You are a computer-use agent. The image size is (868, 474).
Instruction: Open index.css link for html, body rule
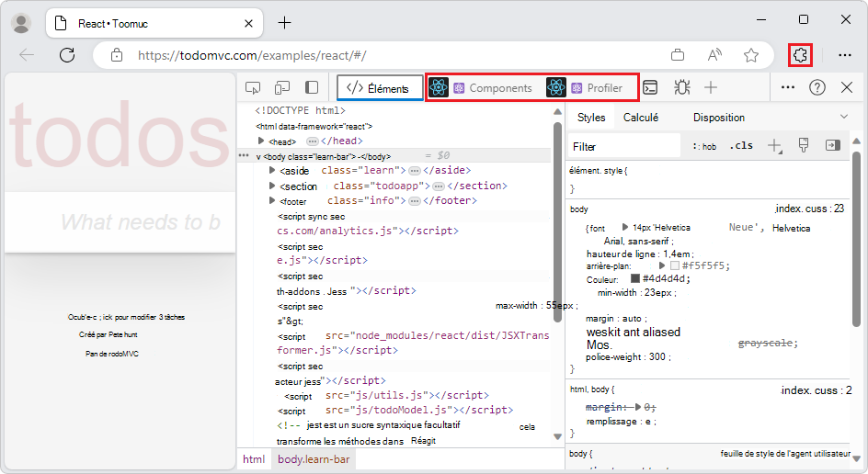[x=816, y=390]
